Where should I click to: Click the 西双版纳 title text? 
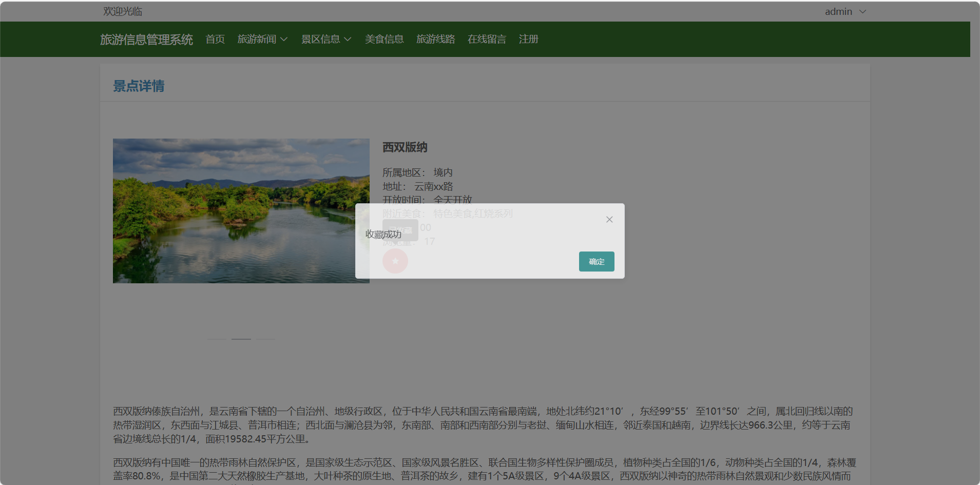point(405,147)
